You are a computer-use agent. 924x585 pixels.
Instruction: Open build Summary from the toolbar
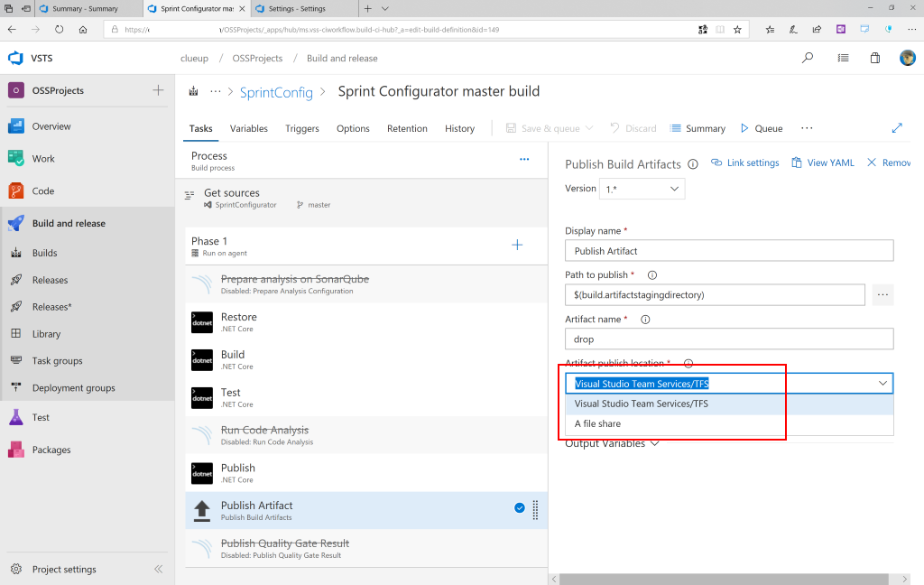click(x=698, y=128)
